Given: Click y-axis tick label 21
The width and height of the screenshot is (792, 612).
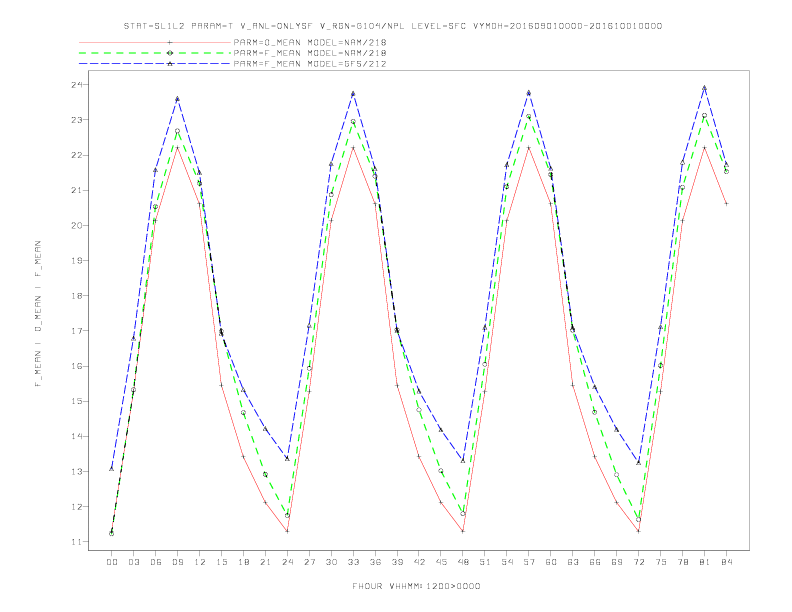Looking at the screenshot, I should coord(76,190).
